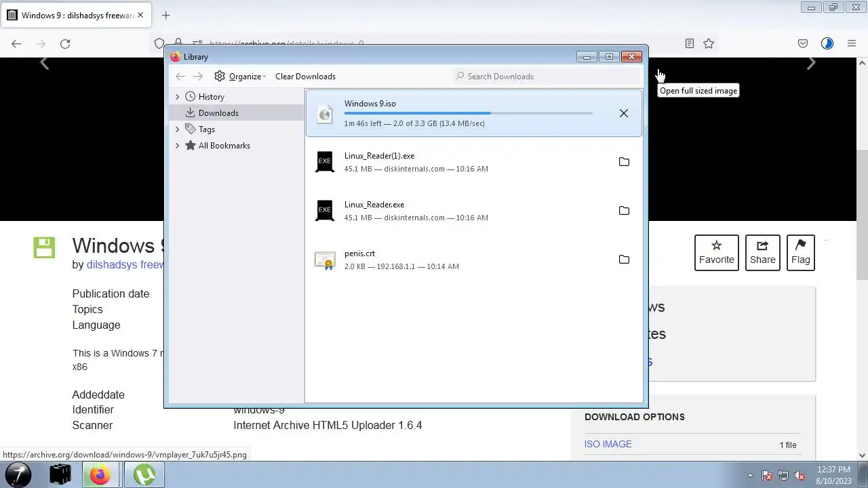This screenshot has width=868, height=488.
Task: Select History in the Library sidebar
Action: tap(212, 97)
